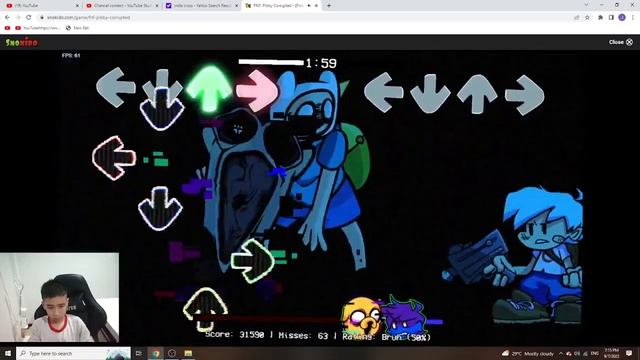Click the 1:59 song timer
Screen dimensions: 640x360
321,63
